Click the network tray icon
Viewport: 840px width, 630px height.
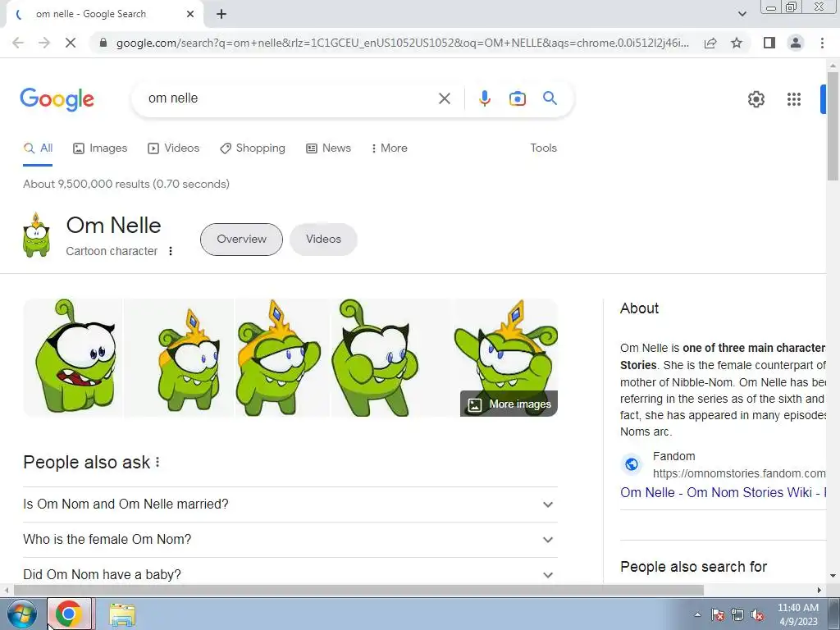pos(737,614)
